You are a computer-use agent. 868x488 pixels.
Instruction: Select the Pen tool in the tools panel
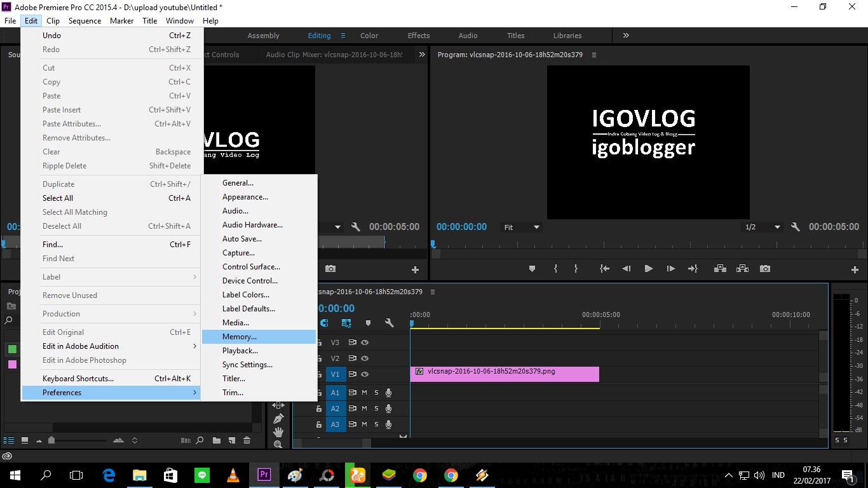pyautogui.click(x=278, y=419)
